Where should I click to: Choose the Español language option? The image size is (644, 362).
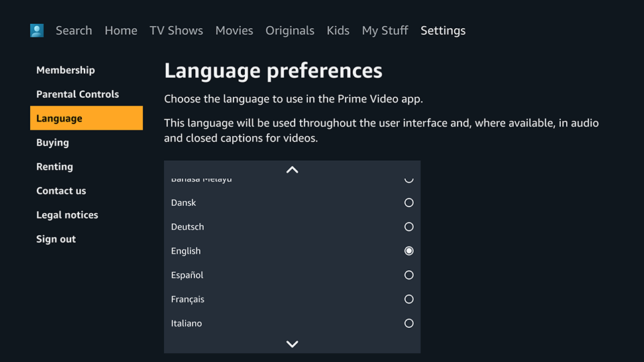[x=409, y=275]
